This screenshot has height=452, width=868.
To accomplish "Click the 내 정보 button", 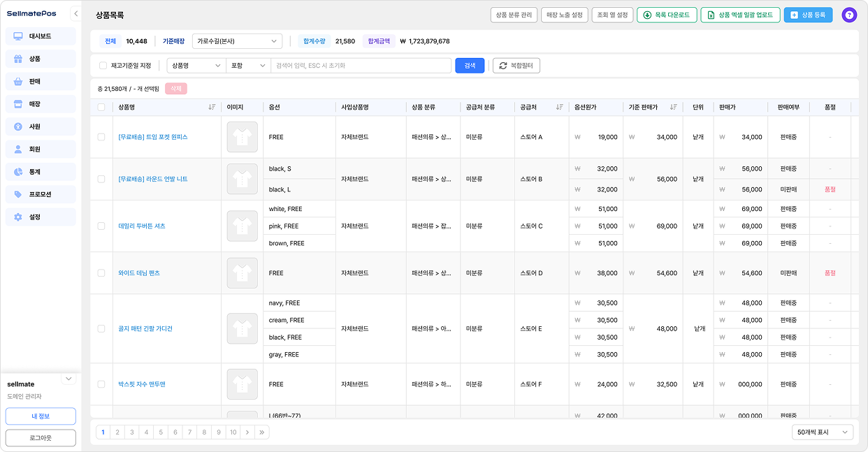I will 41,416.
